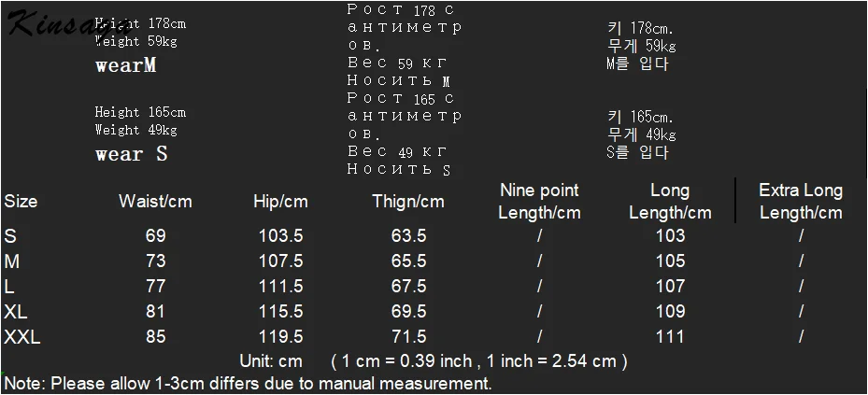Select waist value 69
This screenshot has width=868, height=395.
[155, 236]
